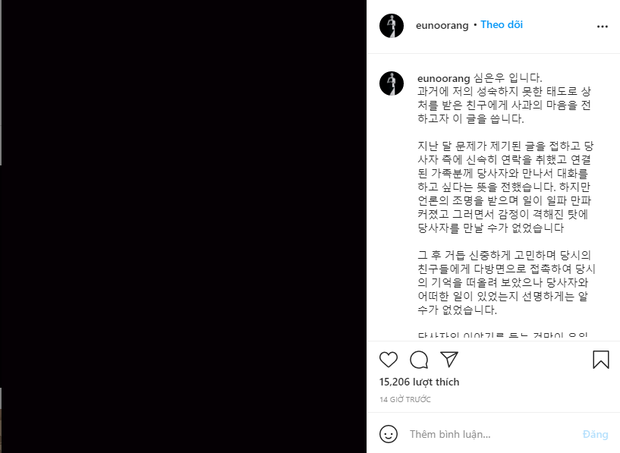
Task: Share post using paper plane icon
Action: pyautogui.click(x=449, y=359)
